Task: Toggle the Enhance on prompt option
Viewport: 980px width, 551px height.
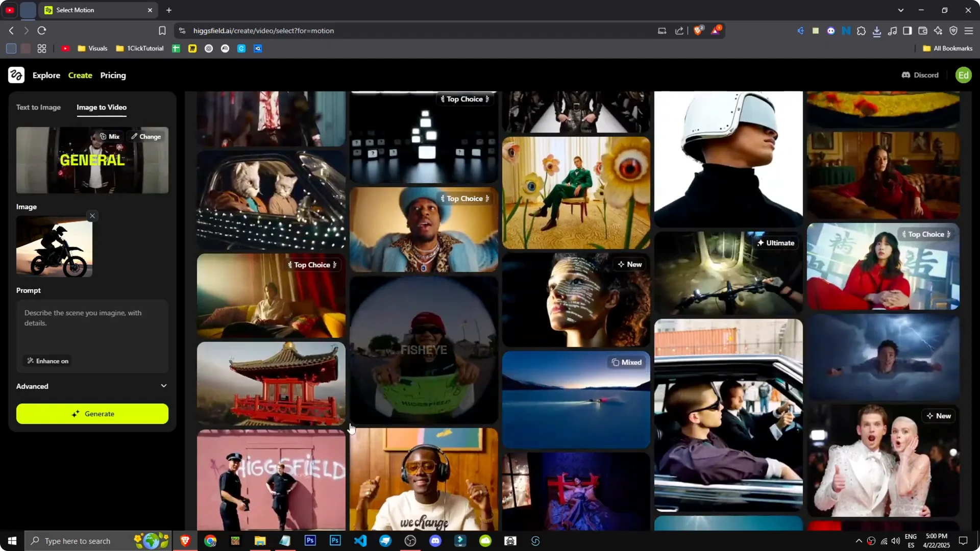Action: pos(47,361)
